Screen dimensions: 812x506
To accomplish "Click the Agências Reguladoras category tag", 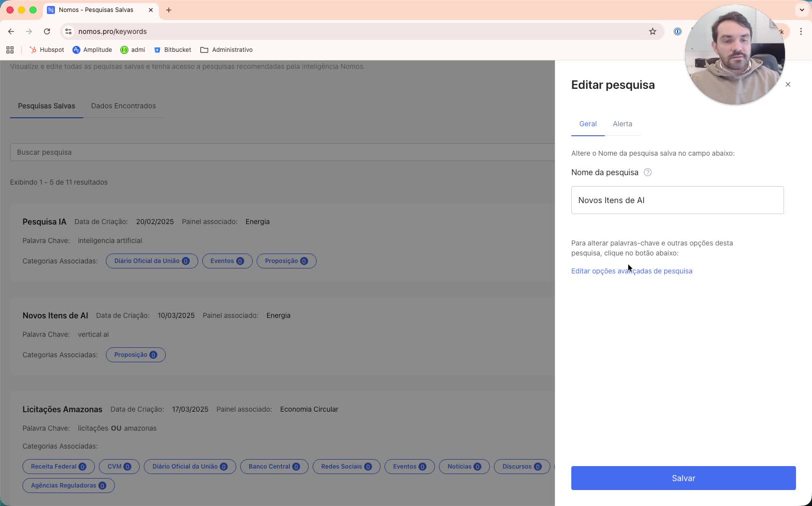I will tap(68, 486).
